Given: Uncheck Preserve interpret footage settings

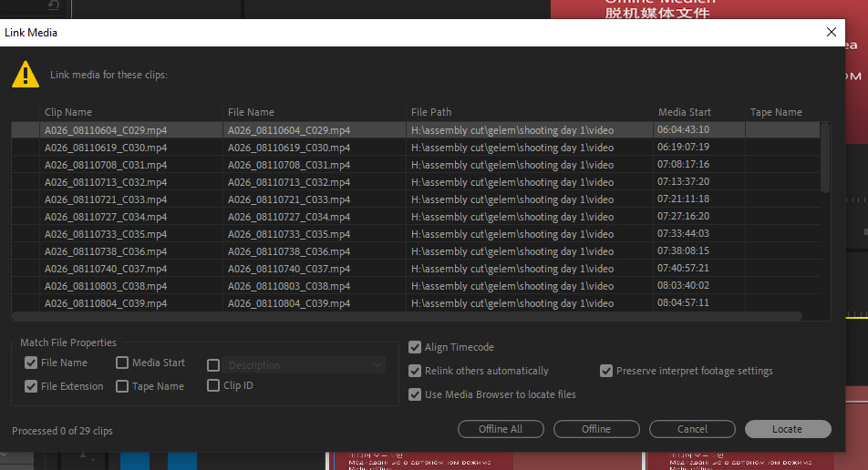Looking at the screenshot, I should 606,371.
